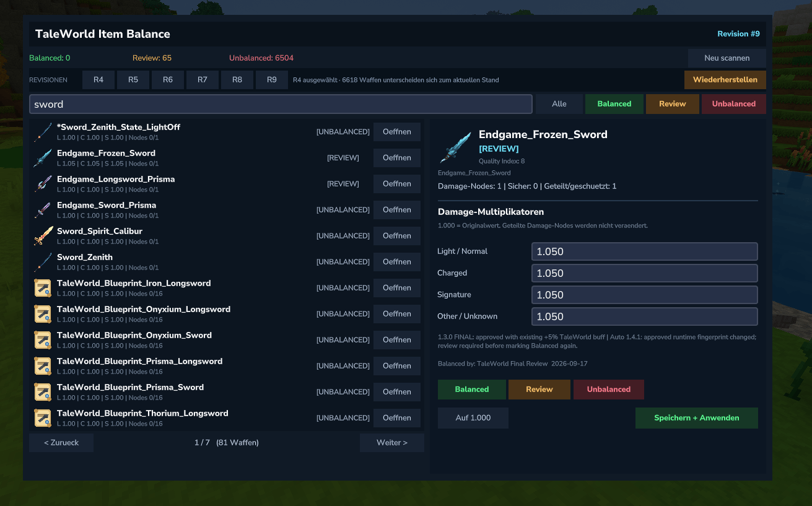Click the Sword_Zenith item icon
The image size is (812, 506).
click(43, 262)
